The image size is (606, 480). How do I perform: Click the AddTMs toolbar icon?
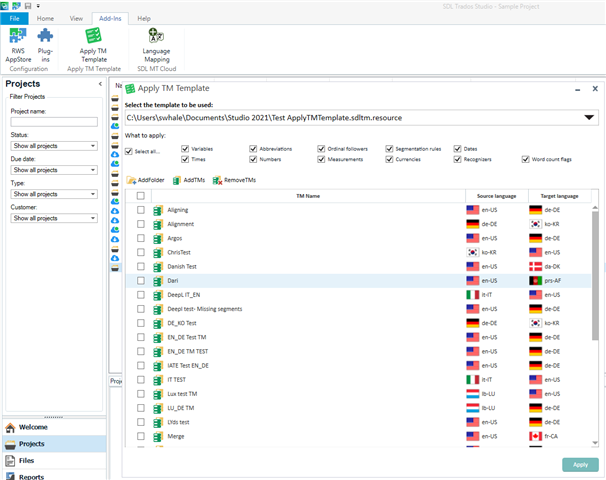click(177, 180)
